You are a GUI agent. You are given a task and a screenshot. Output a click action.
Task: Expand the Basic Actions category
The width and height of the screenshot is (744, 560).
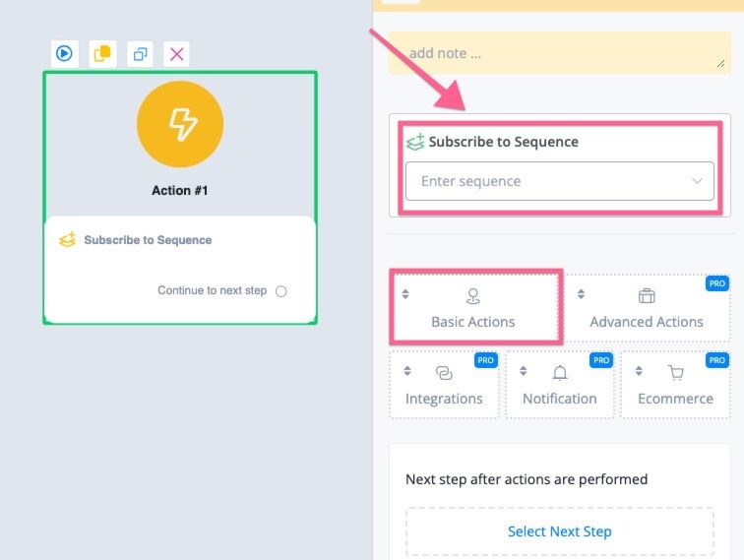[473, 307]
